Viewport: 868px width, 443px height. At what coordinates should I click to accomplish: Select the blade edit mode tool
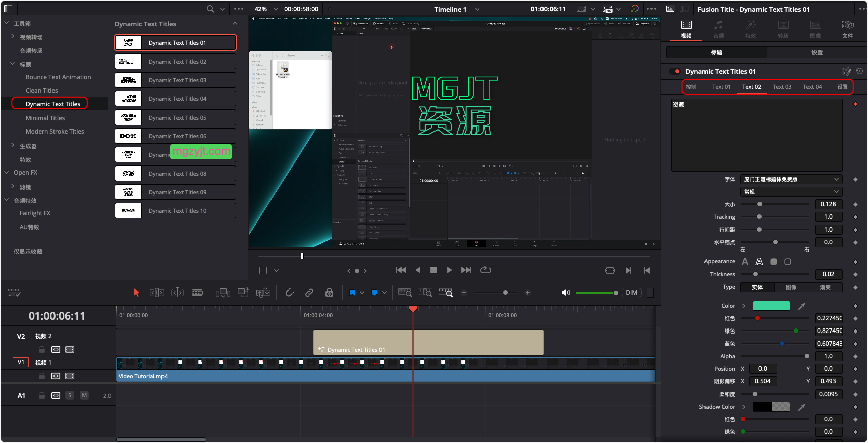click(197, 293)
